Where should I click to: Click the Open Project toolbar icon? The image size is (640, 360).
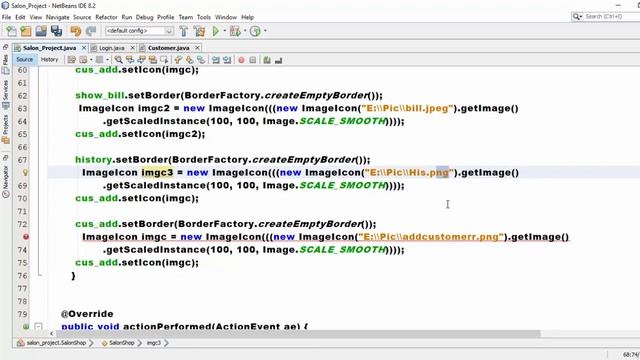click(41, 31)
